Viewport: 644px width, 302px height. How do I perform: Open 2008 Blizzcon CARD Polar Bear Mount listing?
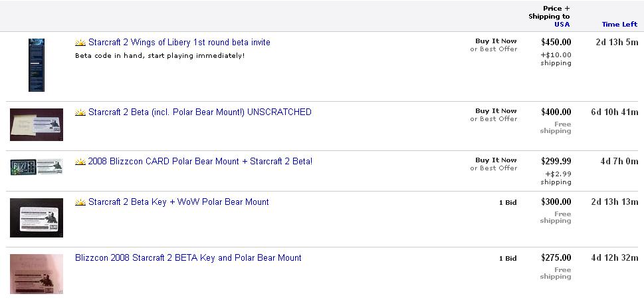(200, 162)
